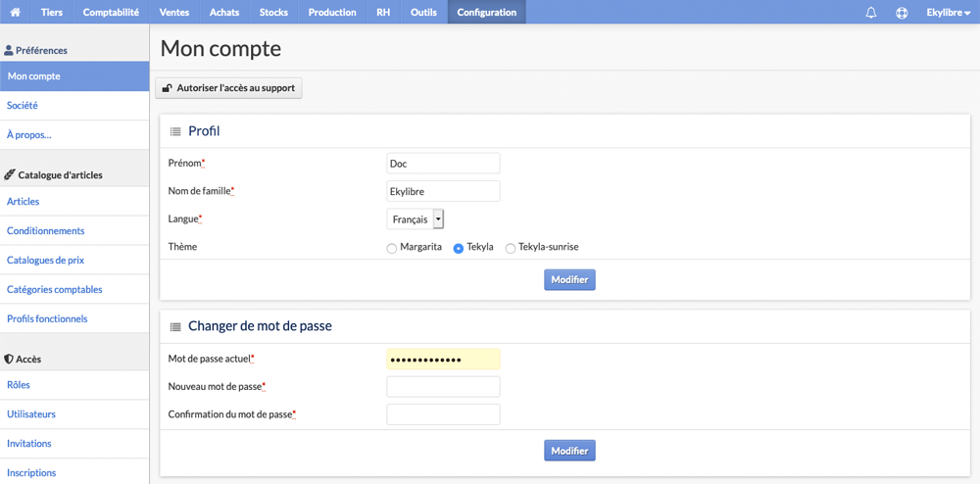This screenshot has height=484, width=980.
Task: Click the Changer de mot de passe heading
Action: (260, 325)
